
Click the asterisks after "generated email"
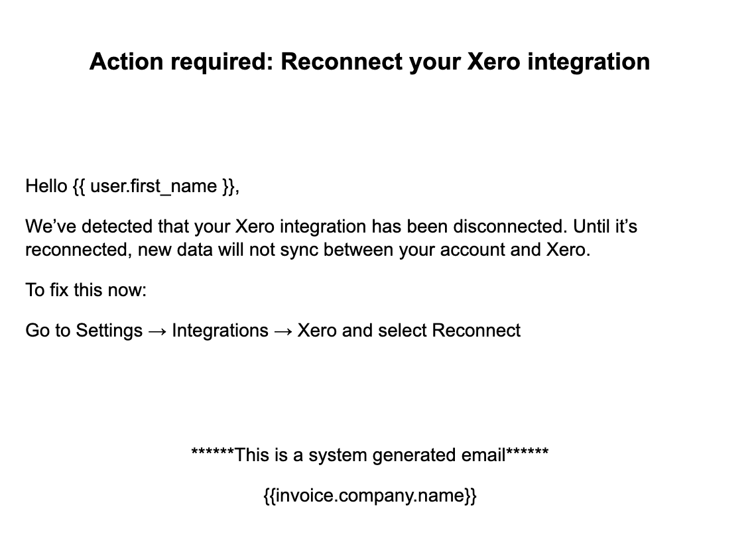pos(527,454)
